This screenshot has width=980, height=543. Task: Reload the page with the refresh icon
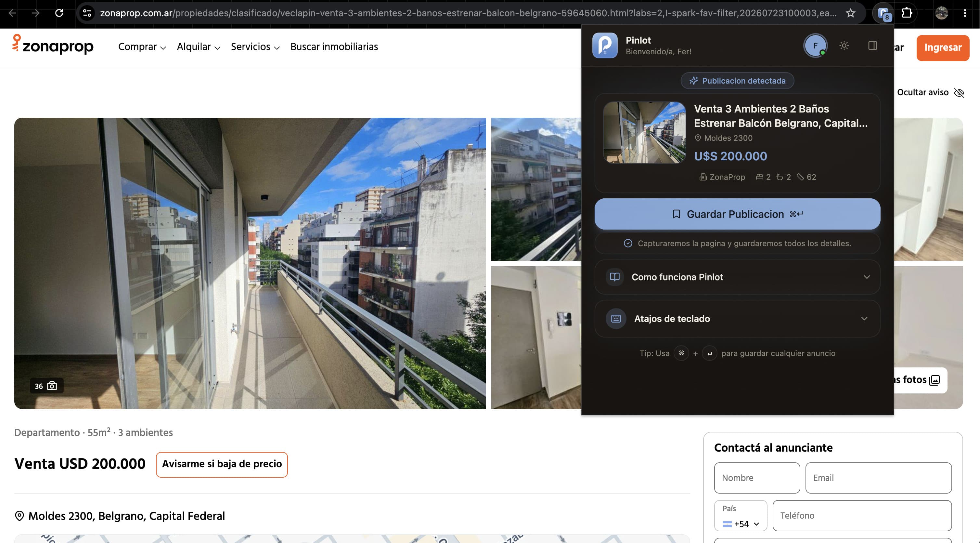click(x=59, y=13)
